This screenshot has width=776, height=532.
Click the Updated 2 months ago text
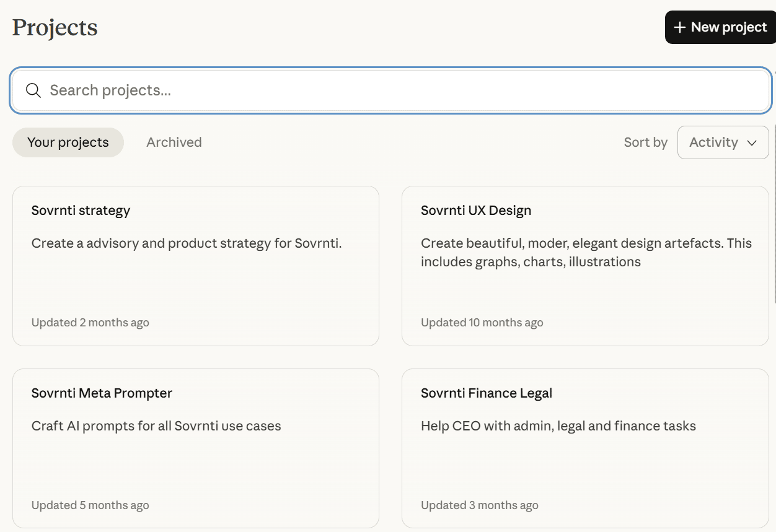point(90,323)
